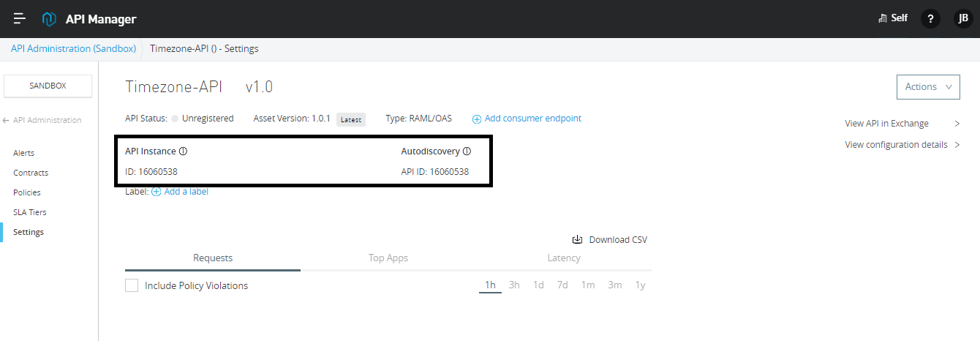Click the Type: RAML/OAS text

click(x=419, y=119)
